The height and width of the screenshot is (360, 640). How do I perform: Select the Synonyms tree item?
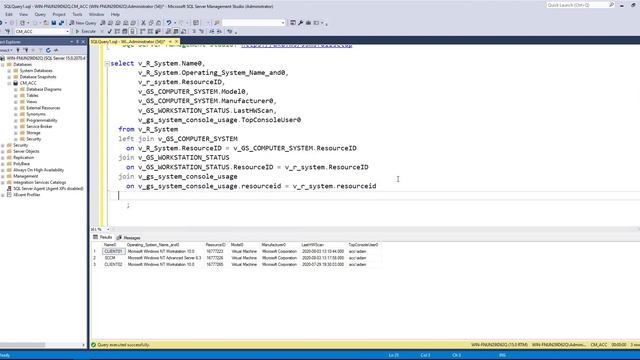coord(36,114)
